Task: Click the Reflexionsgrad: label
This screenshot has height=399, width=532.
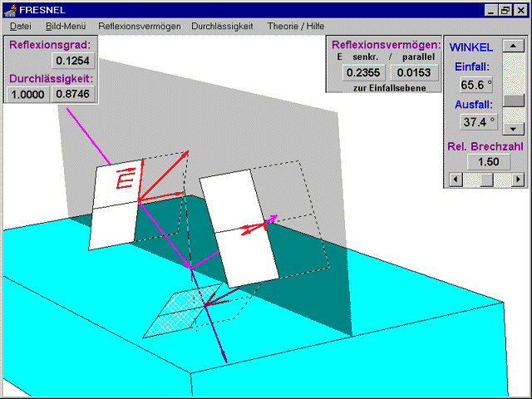Action: click(50, 45)
